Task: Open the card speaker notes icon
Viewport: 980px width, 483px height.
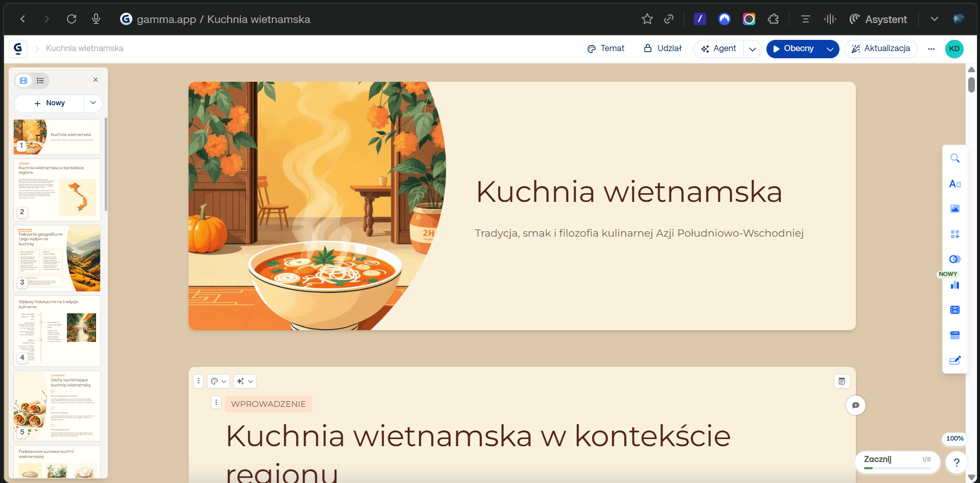Action: click(842, 381)
